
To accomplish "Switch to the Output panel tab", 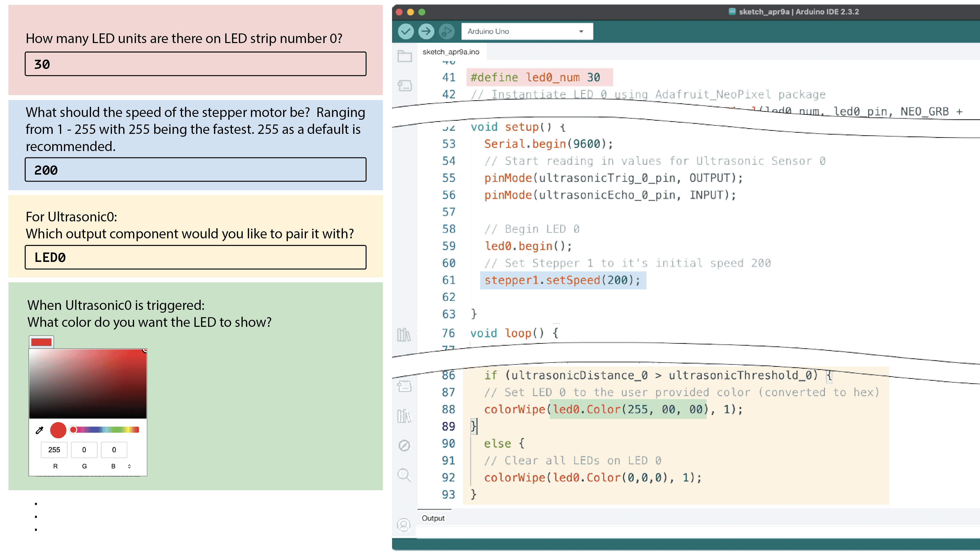I will click(x=433, y=518).
